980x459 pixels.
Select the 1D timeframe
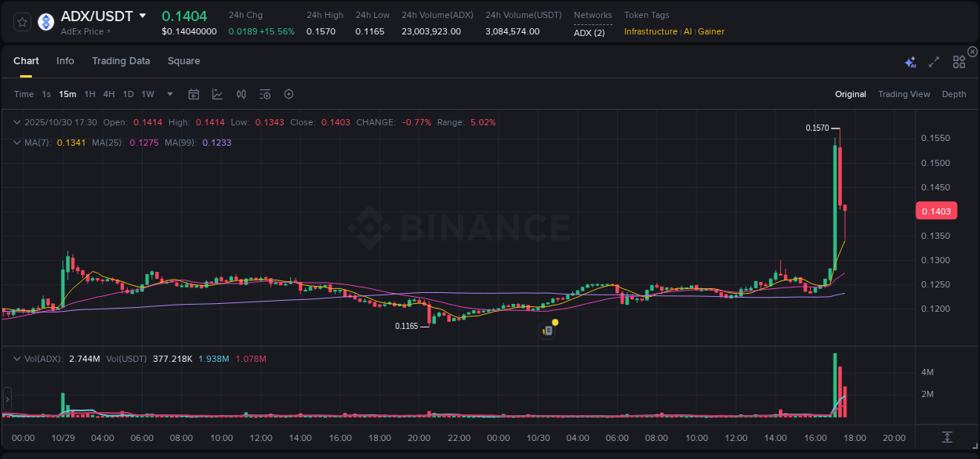pyautogui.click(x=128, y=93)
